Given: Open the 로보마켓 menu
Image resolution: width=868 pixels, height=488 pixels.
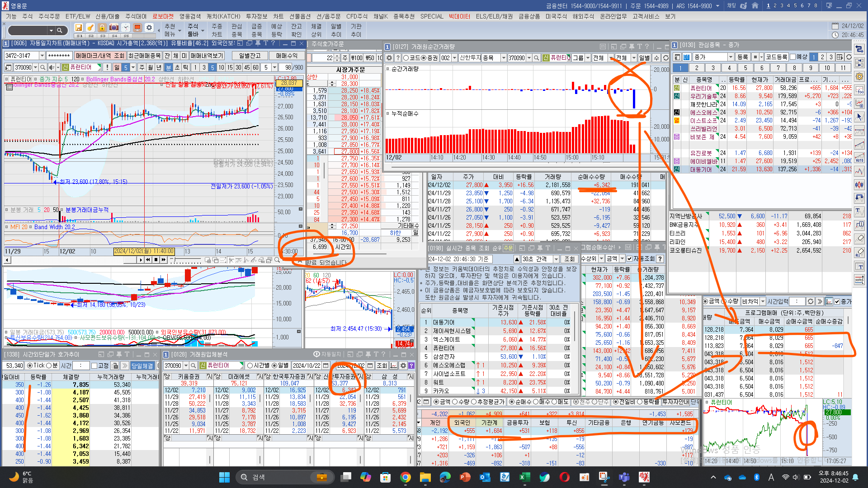Looking at the screenshot, I should [x=163, y=16].
